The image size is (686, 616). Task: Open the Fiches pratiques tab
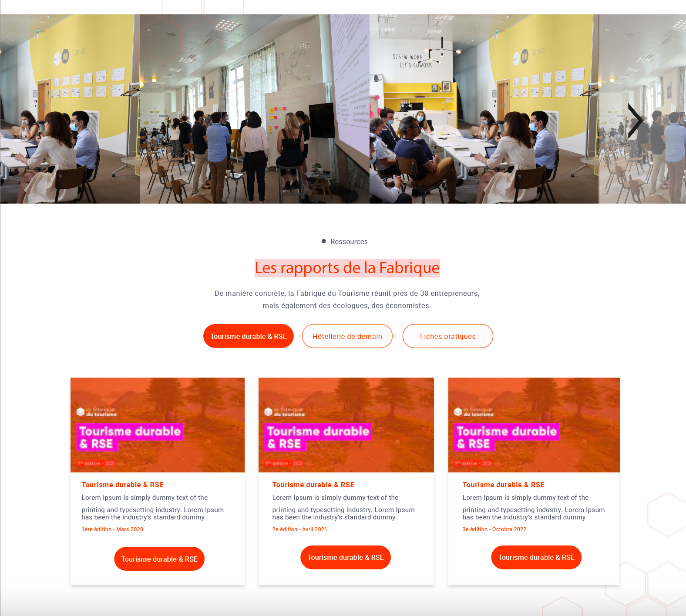[448, 336]
